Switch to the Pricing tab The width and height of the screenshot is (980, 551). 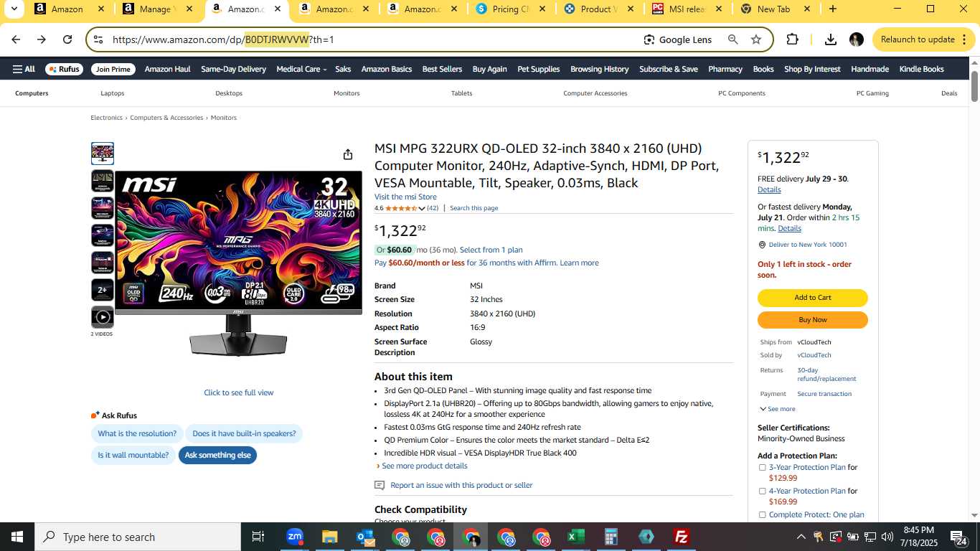pyautogui.click(x=510, y=9)
